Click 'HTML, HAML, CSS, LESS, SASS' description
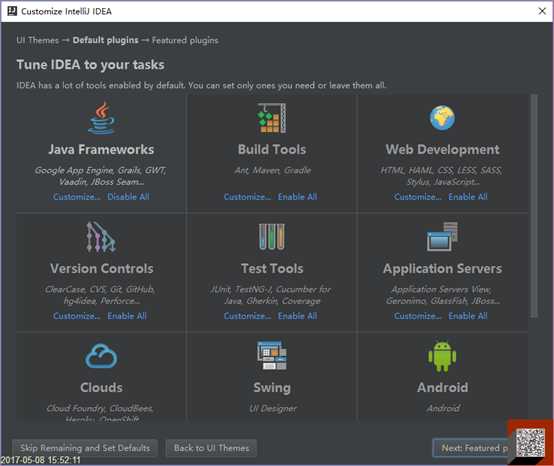The image size is (554, 466). pyautogui.click(x=442, y=171)
